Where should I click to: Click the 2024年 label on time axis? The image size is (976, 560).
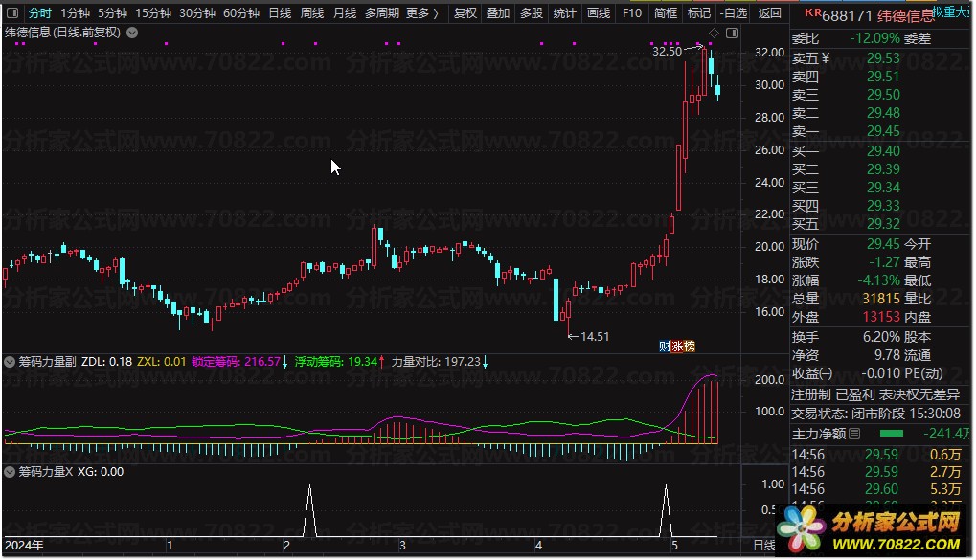click(24, 546)
